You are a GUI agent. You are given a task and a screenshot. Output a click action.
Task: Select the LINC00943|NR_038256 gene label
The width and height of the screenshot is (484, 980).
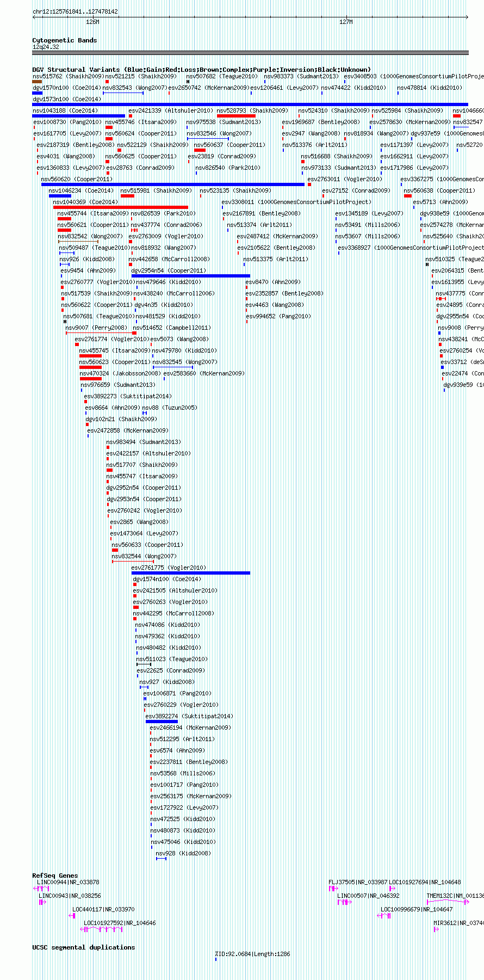[x=70, y=896]
